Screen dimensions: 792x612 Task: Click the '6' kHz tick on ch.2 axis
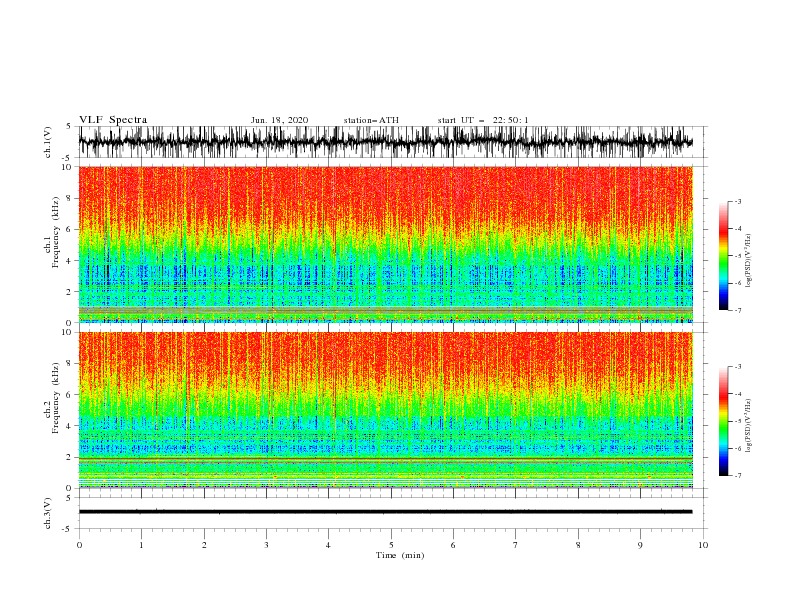(69, 395)
